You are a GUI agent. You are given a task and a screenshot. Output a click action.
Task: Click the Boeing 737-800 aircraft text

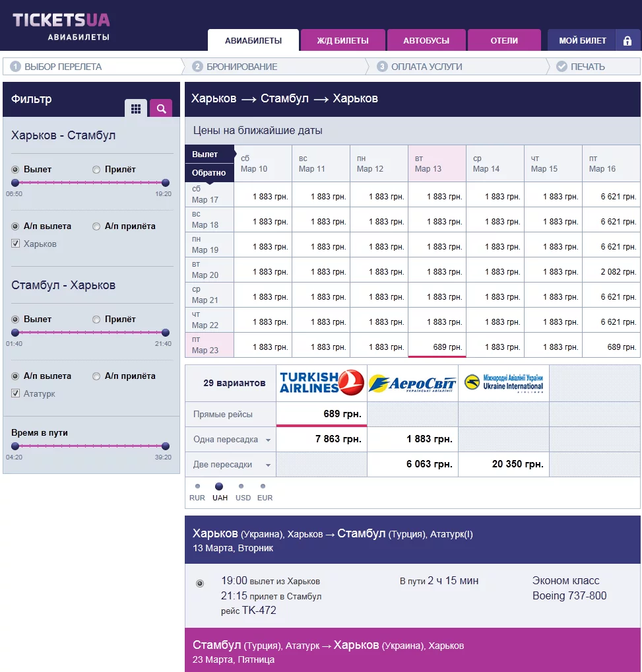click(x=569, y=595)
